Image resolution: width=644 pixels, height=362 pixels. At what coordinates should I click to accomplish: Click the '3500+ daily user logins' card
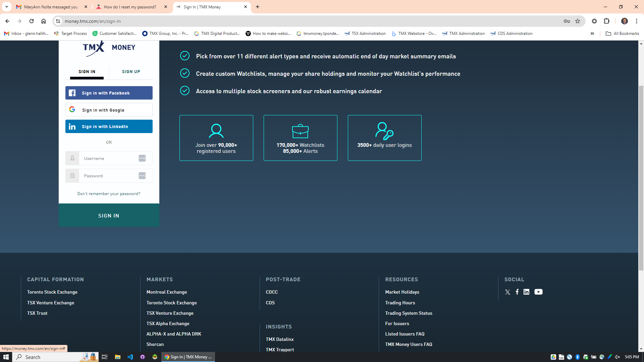[x=384, y=138]
